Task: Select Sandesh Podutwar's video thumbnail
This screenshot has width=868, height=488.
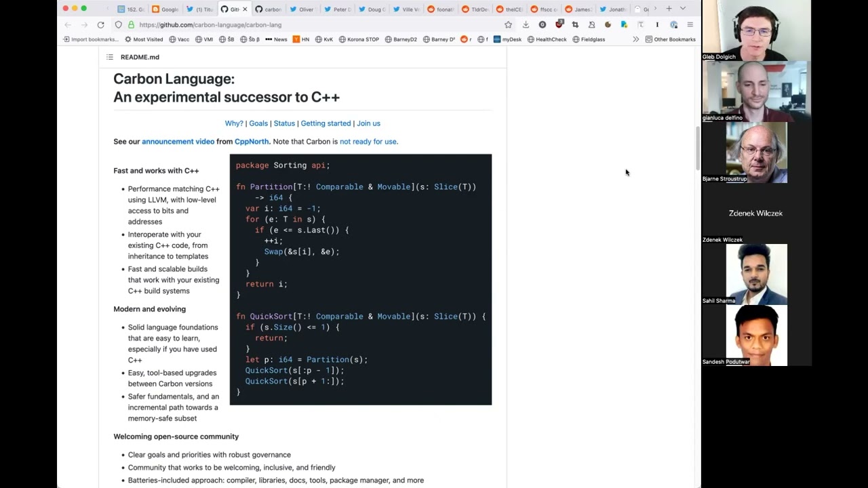Action: pos(757,335)
